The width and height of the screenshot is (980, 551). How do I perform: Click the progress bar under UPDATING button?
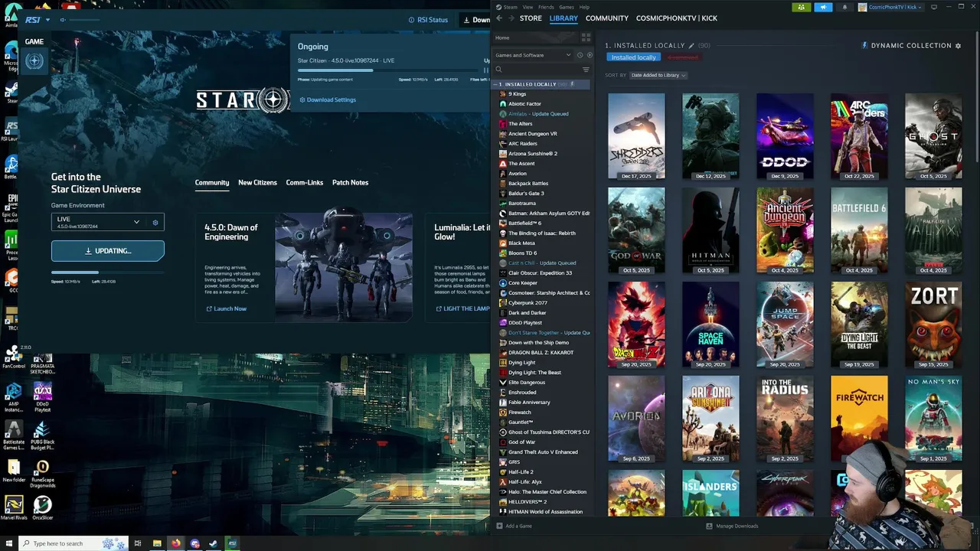tap(108, 272)
